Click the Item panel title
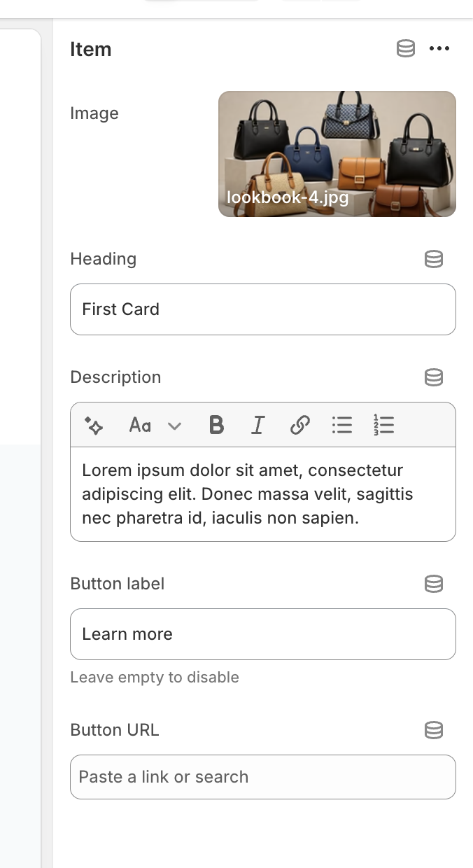 pos(91,49)
